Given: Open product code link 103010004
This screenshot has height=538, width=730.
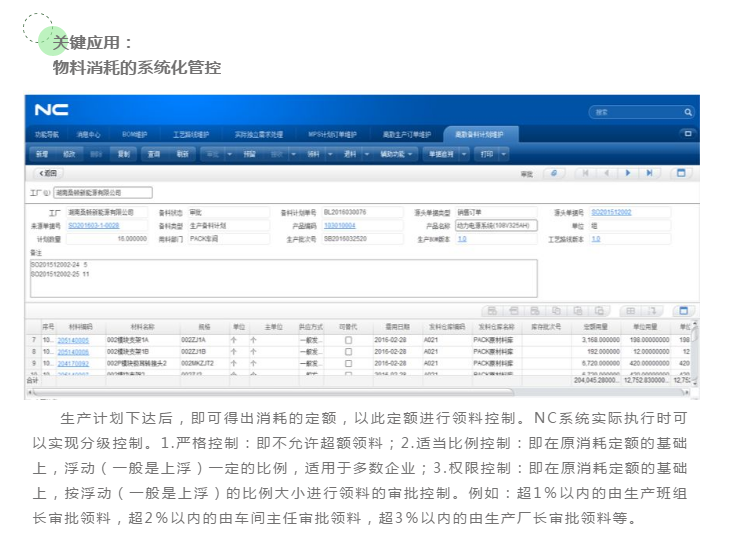Looking at the screenshot, I should click(340, 226).
